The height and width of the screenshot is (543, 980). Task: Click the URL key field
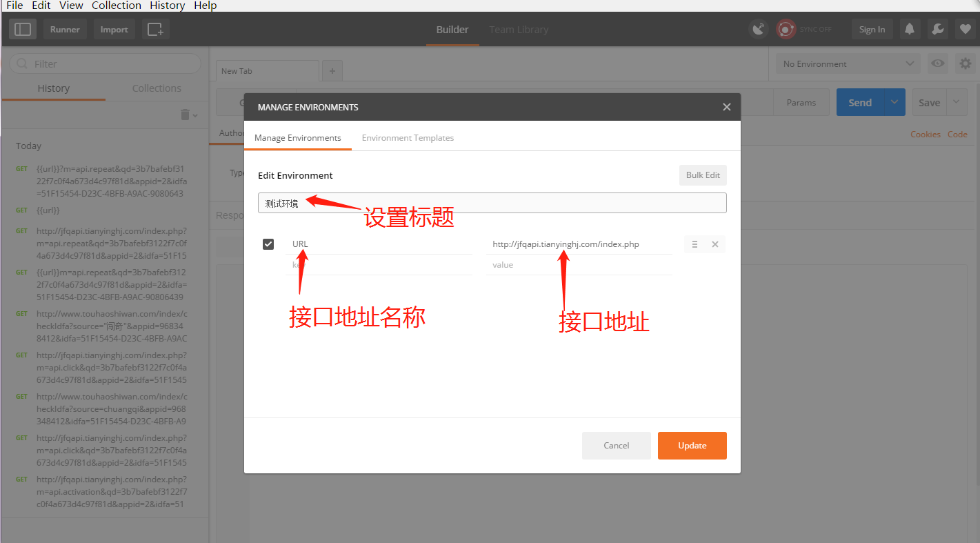point(379,244)
